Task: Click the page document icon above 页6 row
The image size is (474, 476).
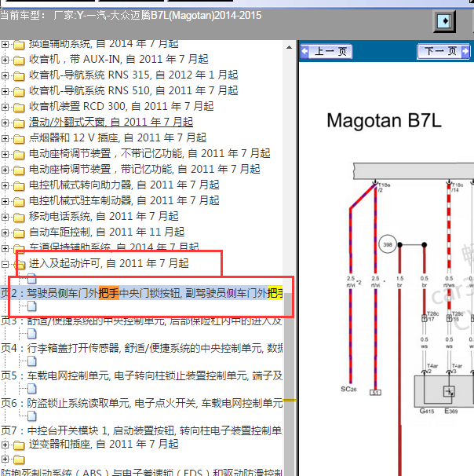Action: click(x=32, y=389)
